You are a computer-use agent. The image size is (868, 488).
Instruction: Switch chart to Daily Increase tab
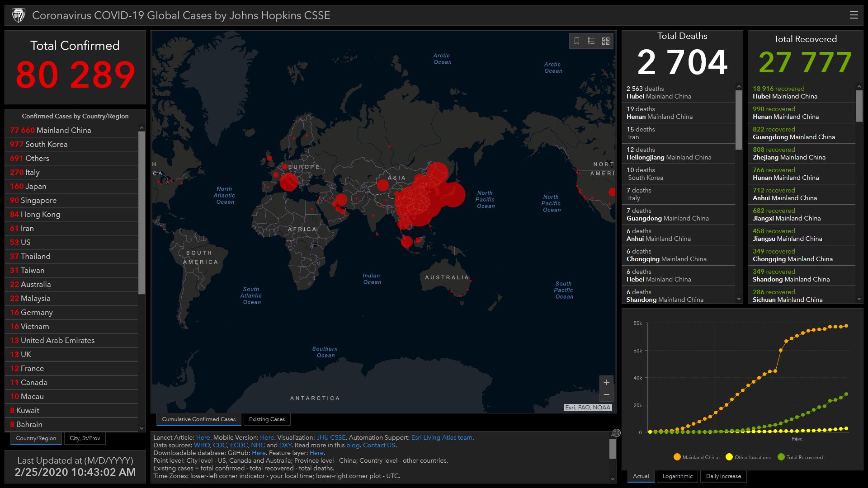[723, 476]
